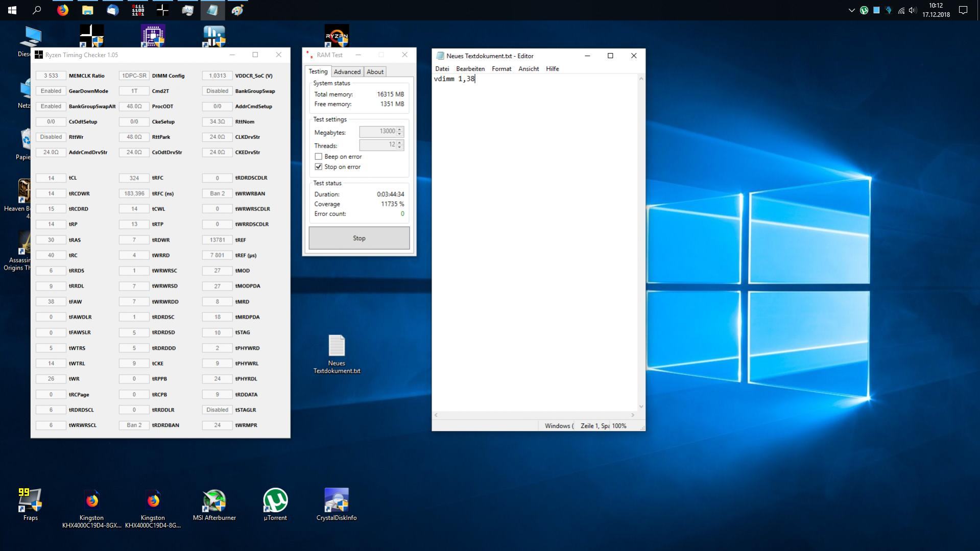The height and width of the screenshot is (551, 980).
Task: Open the MSI Afterburner desktop icon
Action: tap(214, 501)
